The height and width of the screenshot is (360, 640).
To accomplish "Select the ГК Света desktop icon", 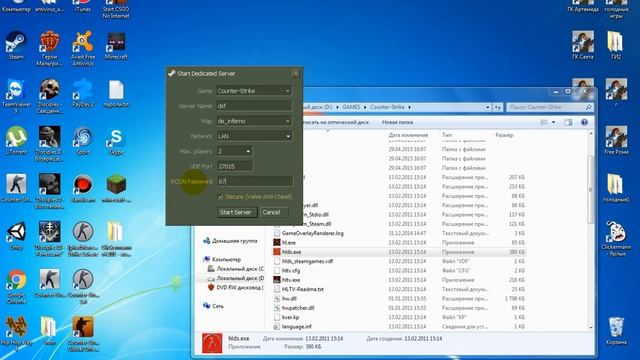I will tap(582, 46).
